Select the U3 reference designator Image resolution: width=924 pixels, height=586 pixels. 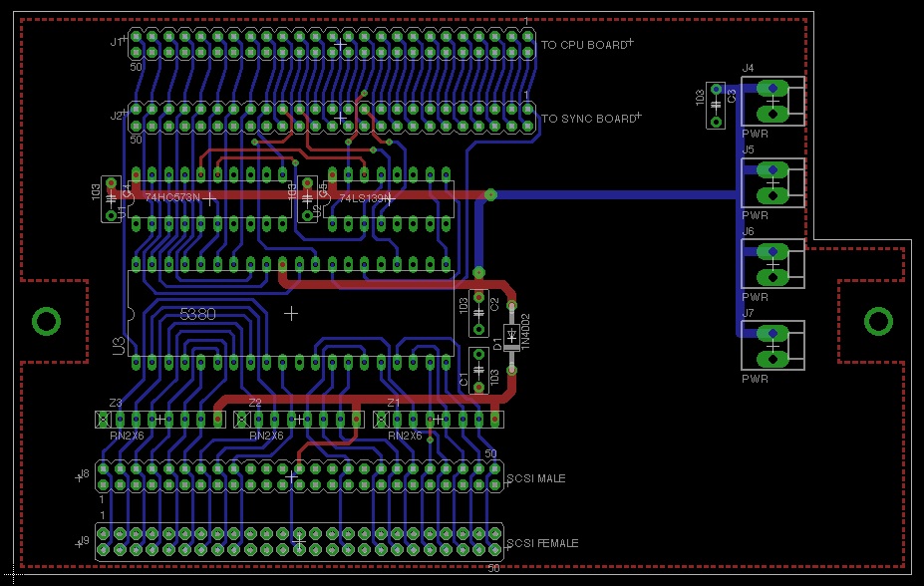(x=119, y=346)
